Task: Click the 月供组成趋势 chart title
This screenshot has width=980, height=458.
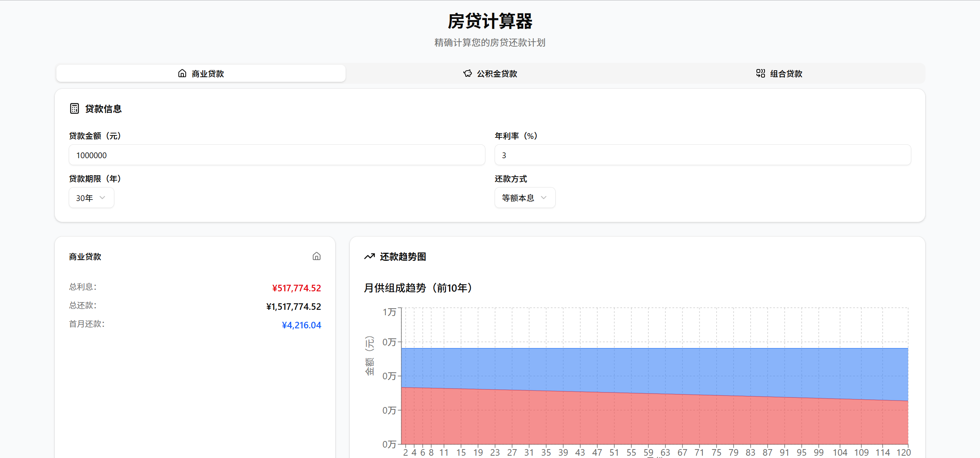Action: pyautogui.click(x=418, y=288)
